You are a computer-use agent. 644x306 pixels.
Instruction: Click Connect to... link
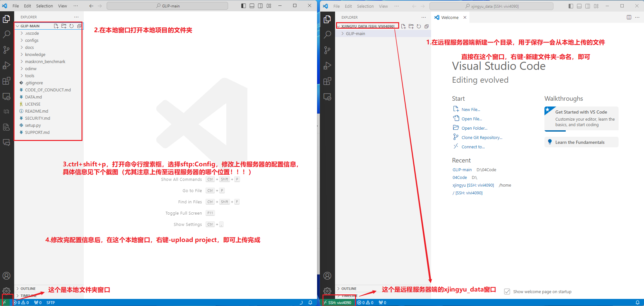[473, 147]
